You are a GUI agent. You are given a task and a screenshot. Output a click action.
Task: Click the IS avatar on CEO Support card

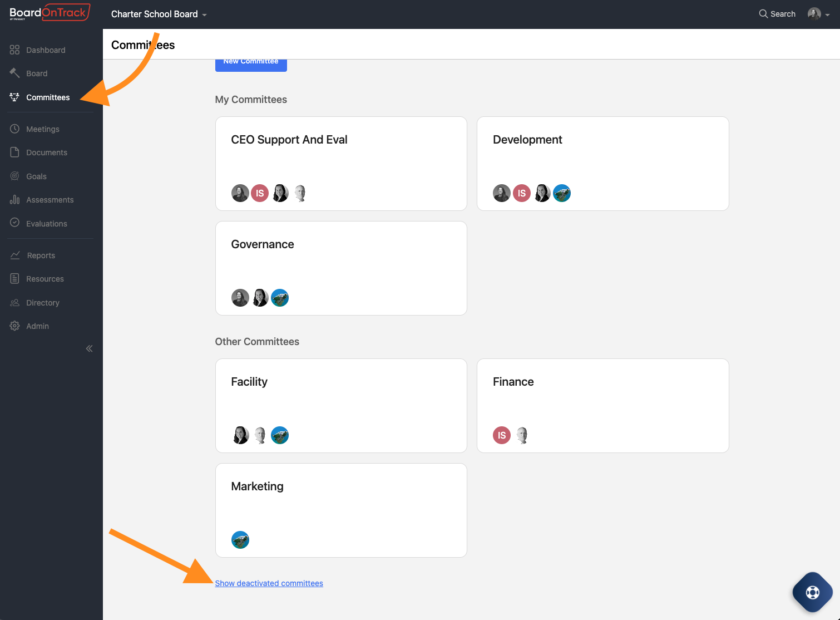click(x=260, y=193)
